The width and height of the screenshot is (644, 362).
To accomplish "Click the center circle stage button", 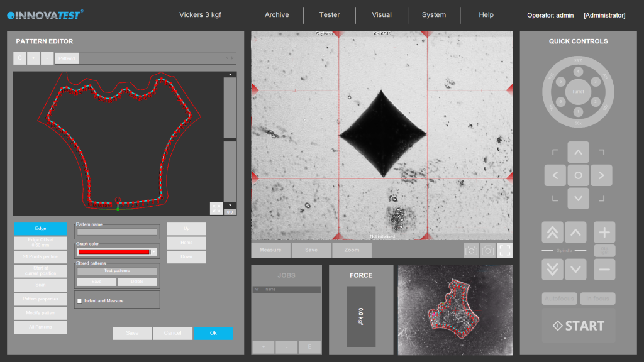I will pos(578,175).
